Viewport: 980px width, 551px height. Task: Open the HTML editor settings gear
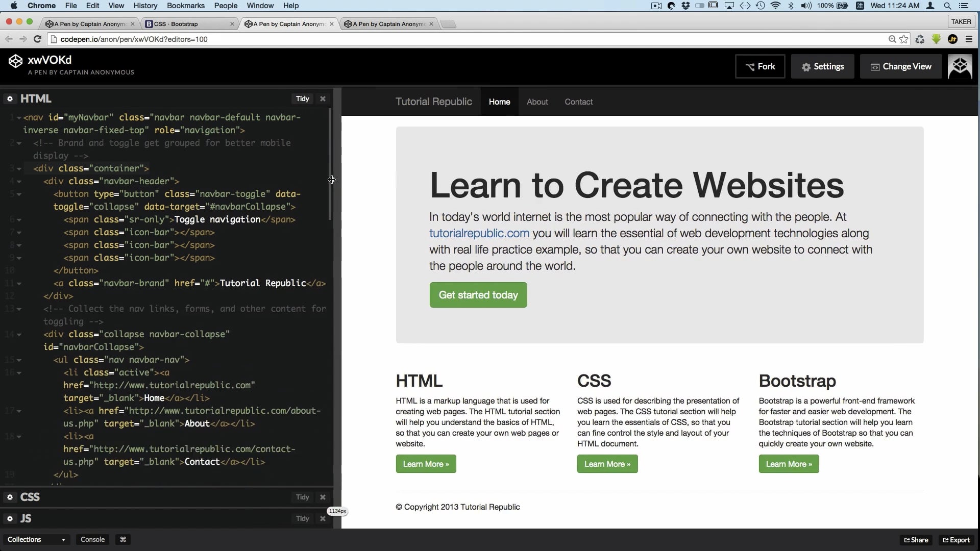(10, 99)
